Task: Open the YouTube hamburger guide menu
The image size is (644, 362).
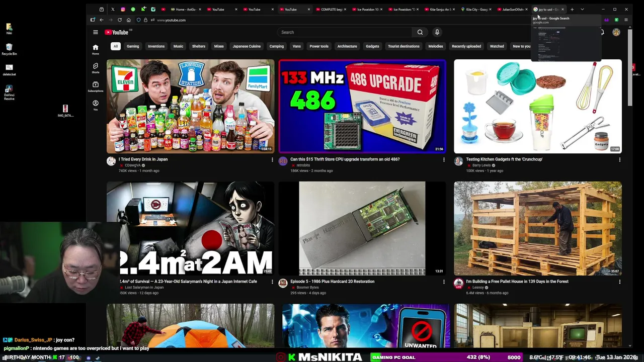Action: (x=95, y=32)
